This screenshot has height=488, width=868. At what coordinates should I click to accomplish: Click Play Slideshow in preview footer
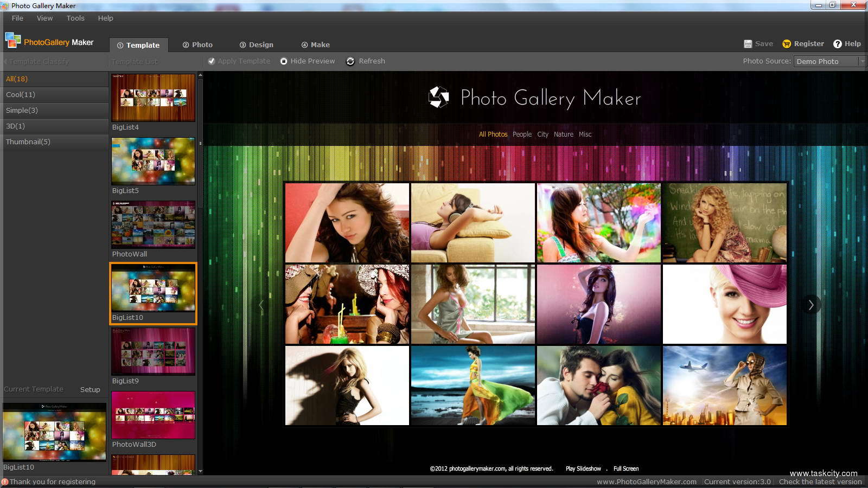[583, 468]
